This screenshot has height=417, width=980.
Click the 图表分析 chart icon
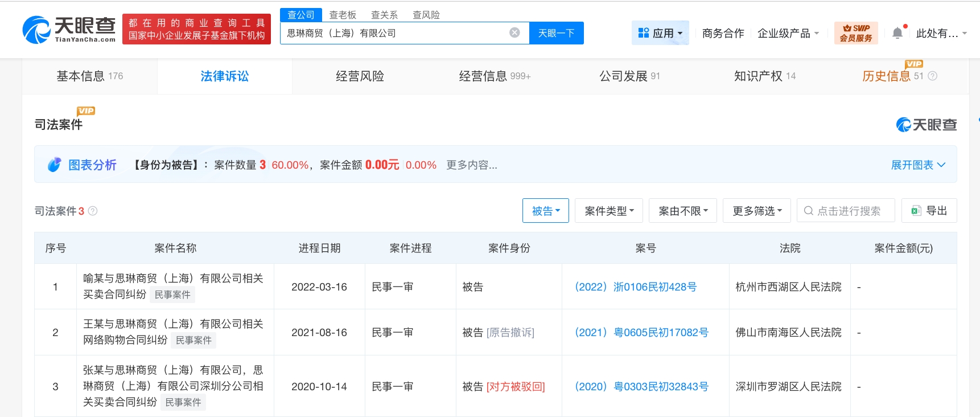pyautogui.click(x=54, y=165)
